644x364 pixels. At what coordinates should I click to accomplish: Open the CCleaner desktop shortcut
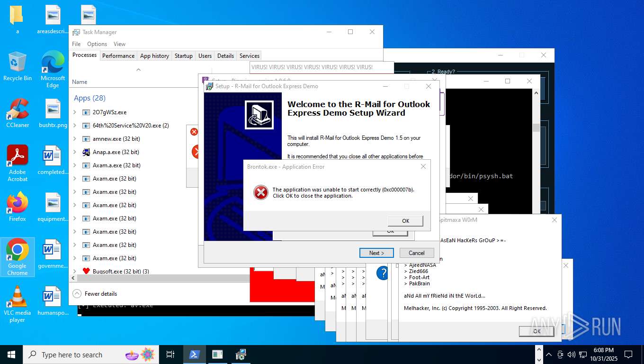(x=17, y=113)
